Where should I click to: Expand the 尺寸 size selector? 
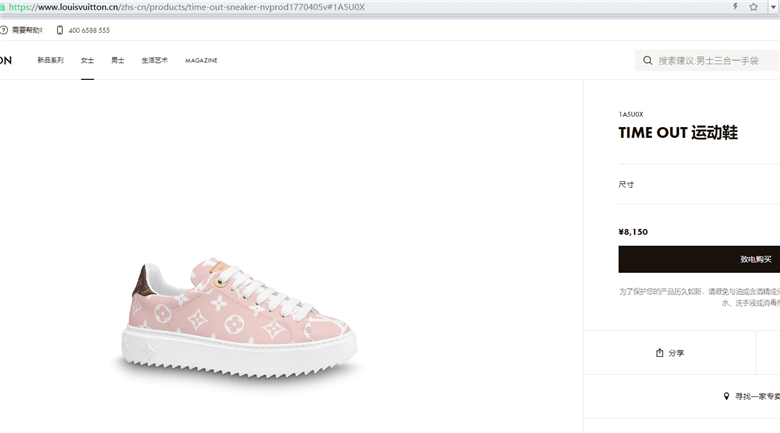pos(699,185)
